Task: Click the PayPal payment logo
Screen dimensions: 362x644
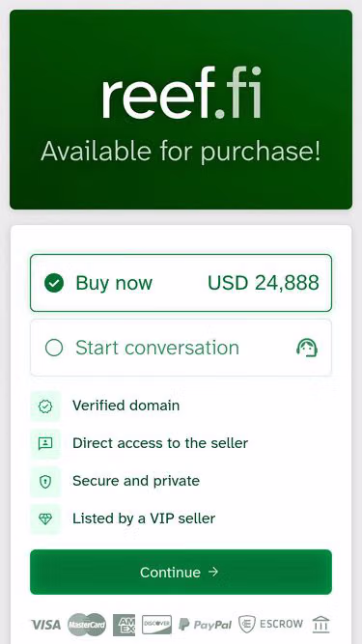Action: click(x=206, y=625)
